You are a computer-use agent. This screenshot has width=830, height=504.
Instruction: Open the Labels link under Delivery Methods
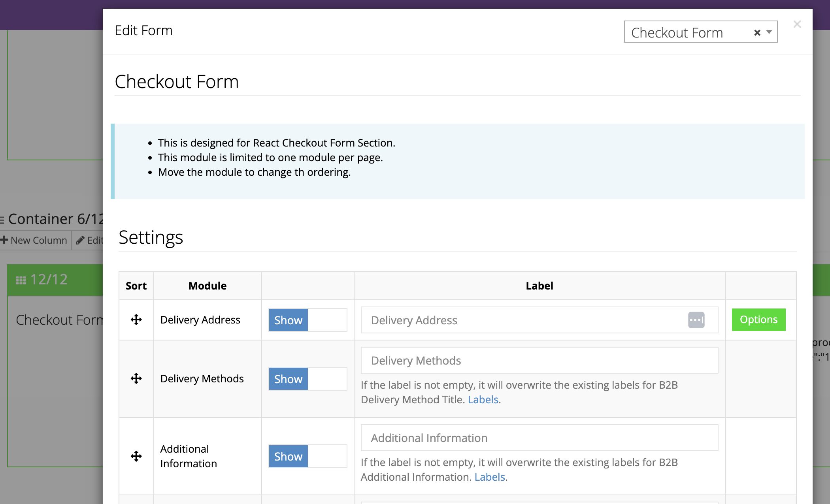[x=483, y=400]
